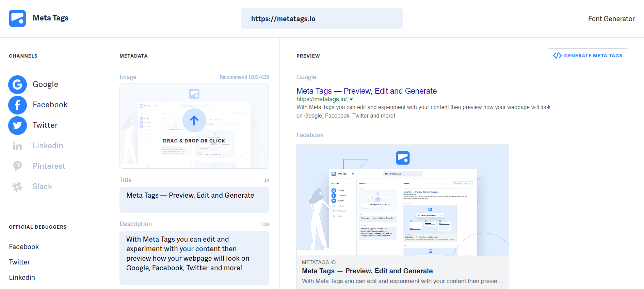644x289 pixels.
Task: Click 'Recommend 1200×628' text
Action: click(244, 77)
